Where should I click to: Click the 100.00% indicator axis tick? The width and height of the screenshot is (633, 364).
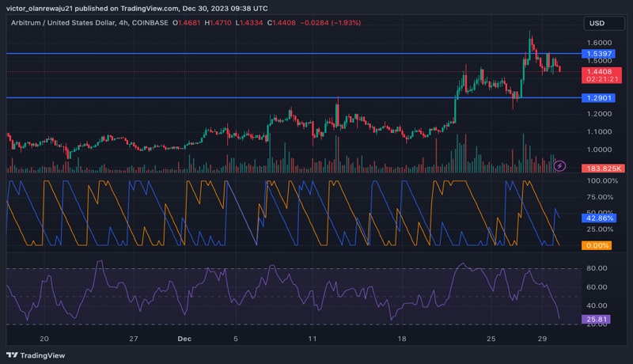[602, 180]
